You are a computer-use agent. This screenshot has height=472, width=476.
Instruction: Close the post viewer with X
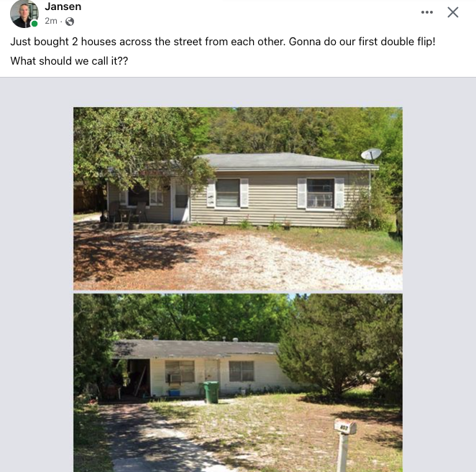[x=453, y=12]
